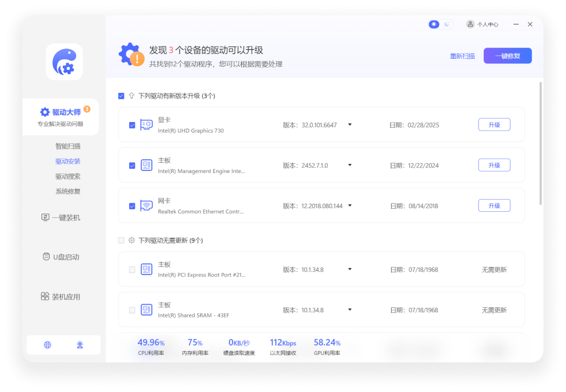Click the date 08/14/2018
This screenshot has height=392, width=566.
[423, 206]
